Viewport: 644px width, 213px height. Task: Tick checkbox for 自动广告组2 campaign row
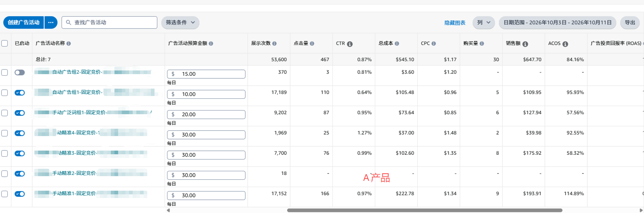click(5, 72)
